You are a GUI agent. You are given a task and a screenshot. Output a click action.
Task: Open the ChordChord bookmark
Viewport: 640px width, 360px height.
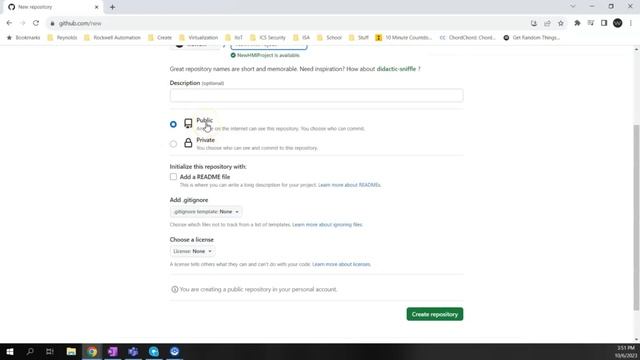467,38
